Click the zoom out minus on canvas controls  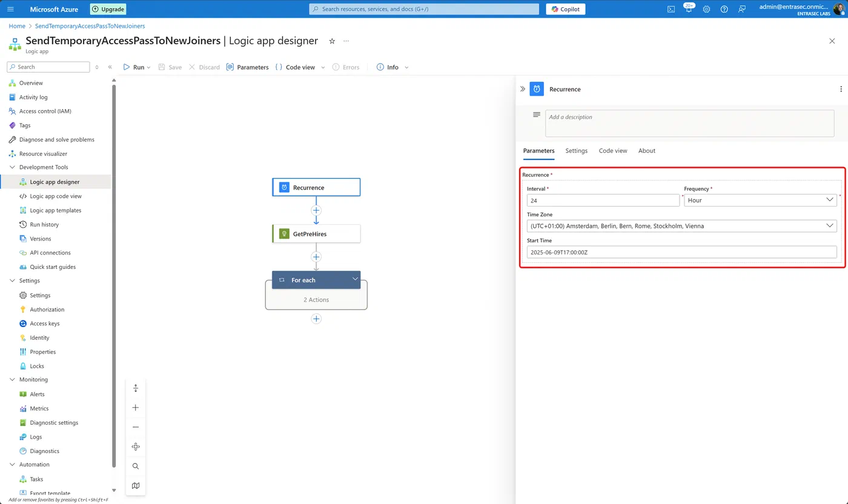click(x=136, y=427)
